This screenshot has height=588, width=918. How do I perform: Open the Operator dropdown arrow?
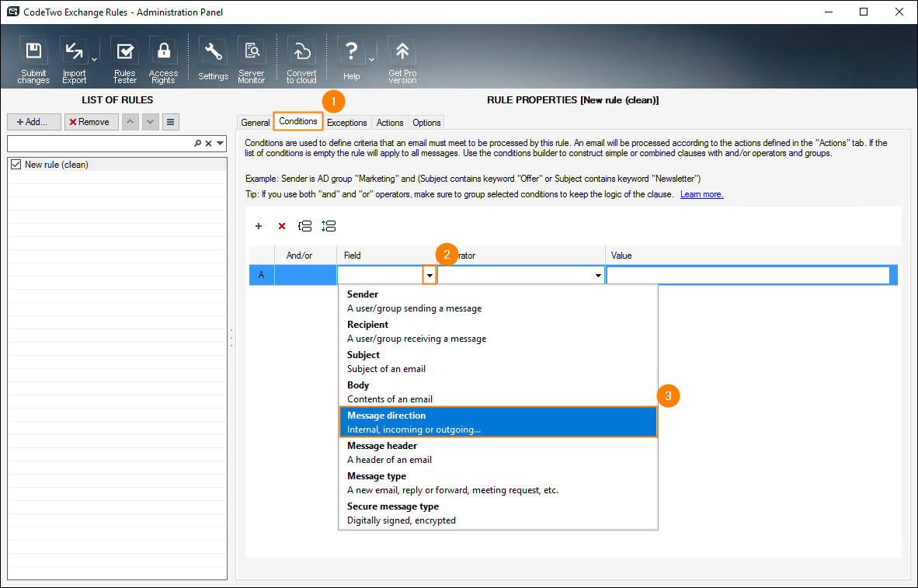[x=598, y=275]
